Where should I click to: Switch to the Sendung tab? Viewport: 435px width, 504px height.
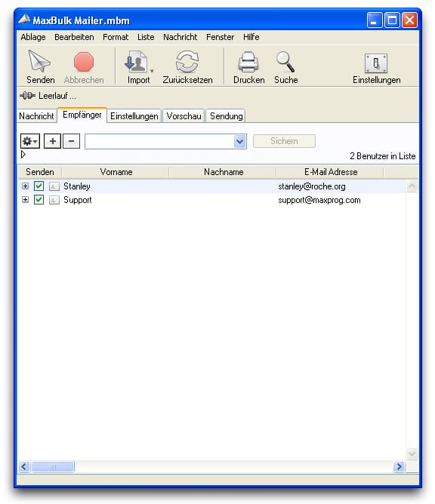[227, 116]
